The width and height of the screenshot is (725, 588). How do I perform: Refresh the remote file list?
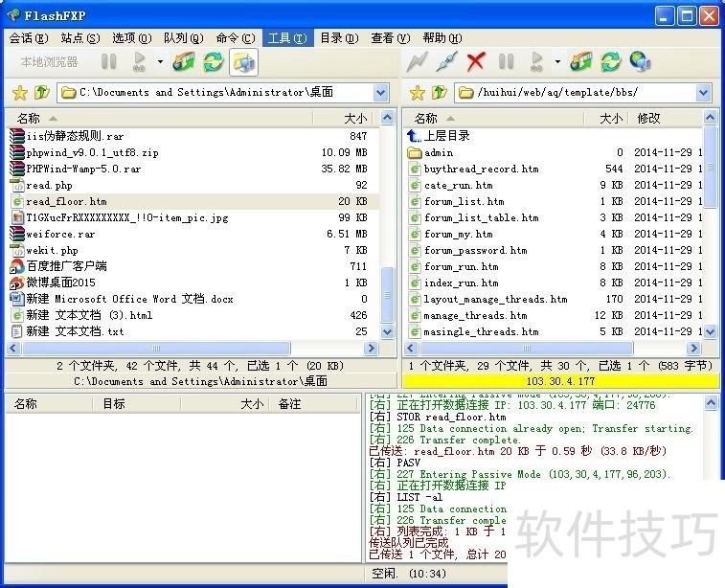(x=610, y=62)
